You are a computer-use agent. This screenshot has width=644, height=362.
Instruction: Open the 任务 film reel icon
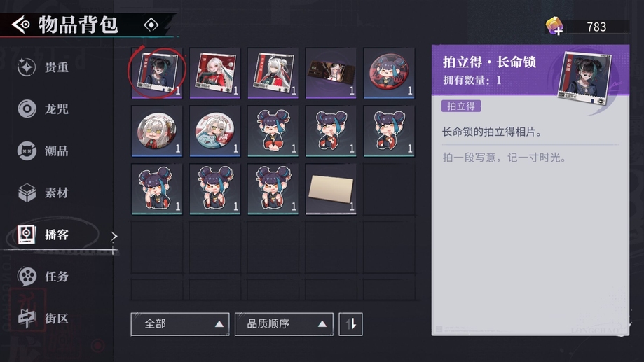[x=27, y=276]
